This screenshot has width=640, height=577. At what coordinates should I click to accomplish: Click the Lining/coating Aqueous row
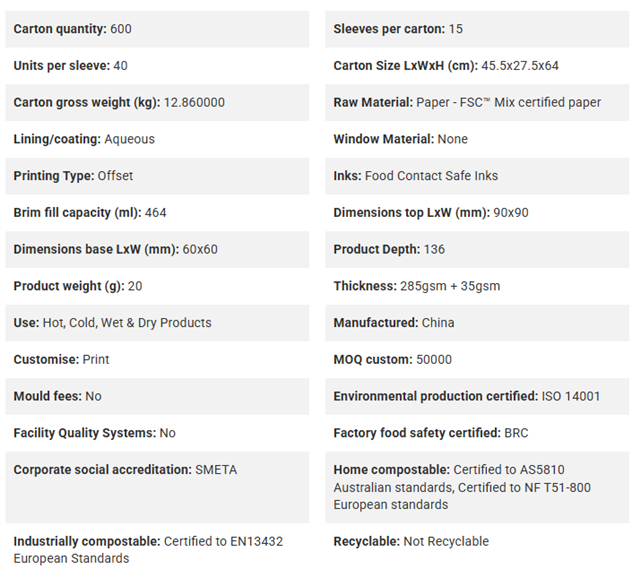pos(157,139)
